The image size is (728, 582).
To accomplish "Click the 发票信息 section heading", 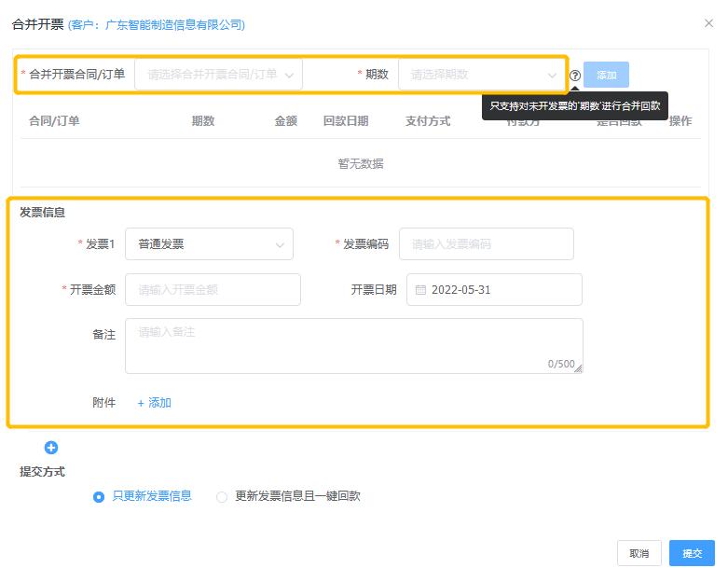I will click(42, 213).
